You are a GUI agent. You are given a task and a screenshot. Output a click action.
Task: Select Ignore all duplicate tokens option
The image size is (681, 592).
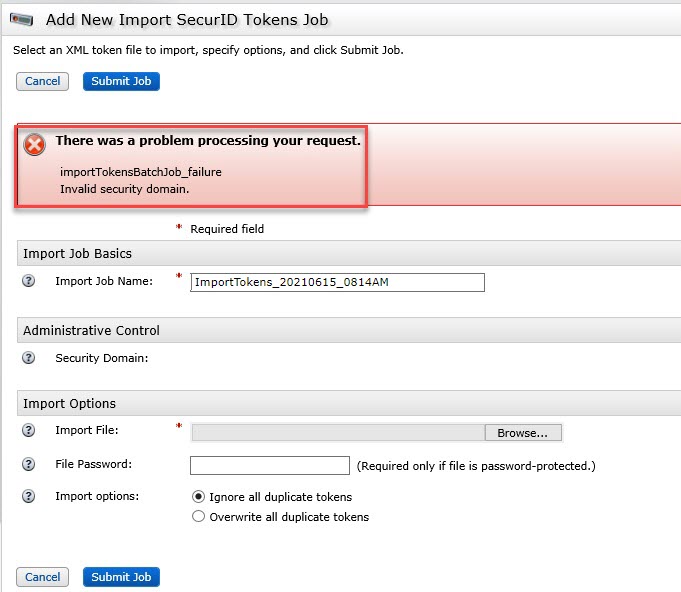[x=198, y=497]
